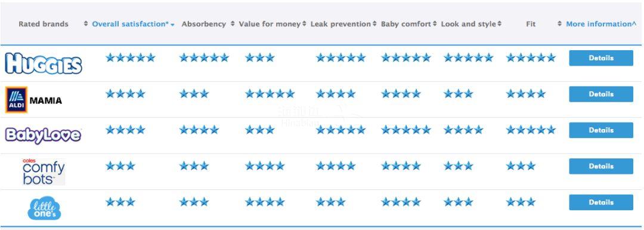Click the ALDI Mamia brand logo
This screenshot has width=644, height=230.
point(33,100)
